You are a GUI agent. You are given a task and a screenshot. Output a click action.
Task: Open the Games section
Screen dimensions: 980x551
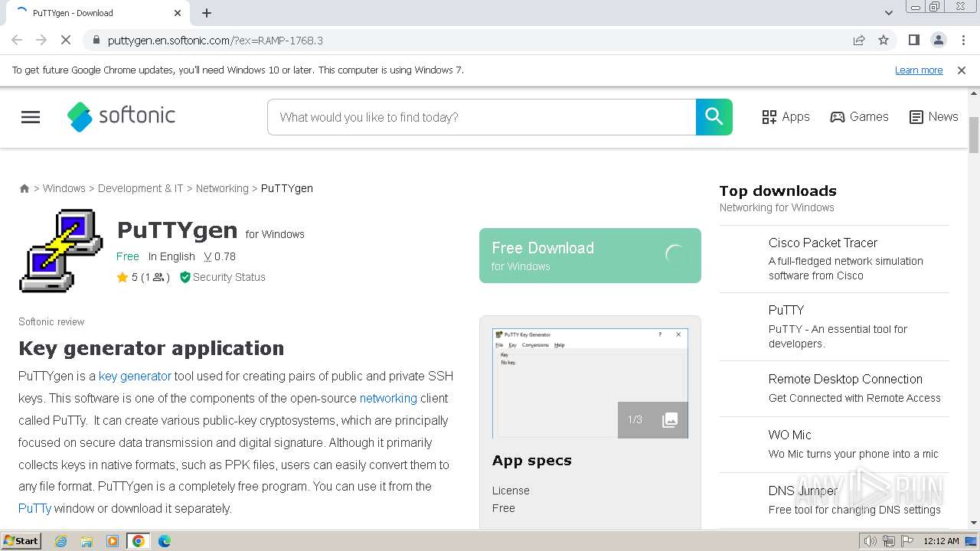tap(859, 116)
